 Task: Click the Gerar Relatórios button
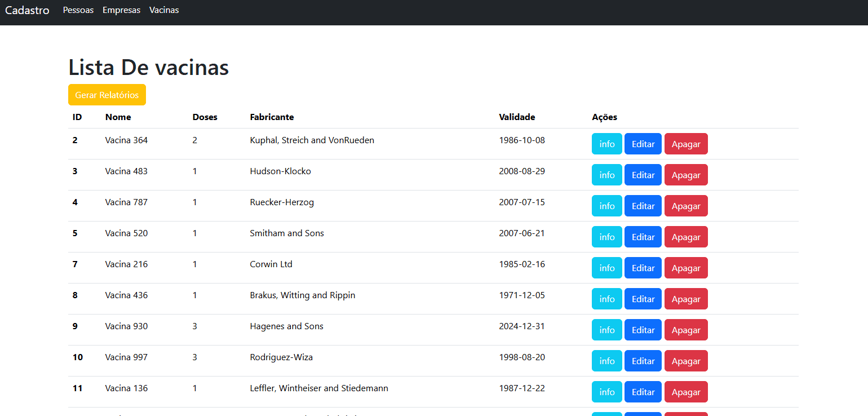point(107,95)
